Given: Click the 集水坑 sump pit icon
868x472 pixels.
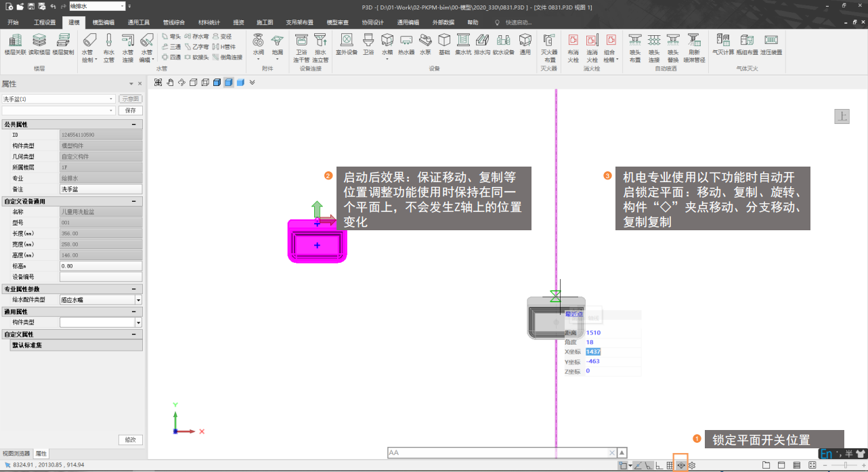Looking at the screenshot, I should 464,44.
